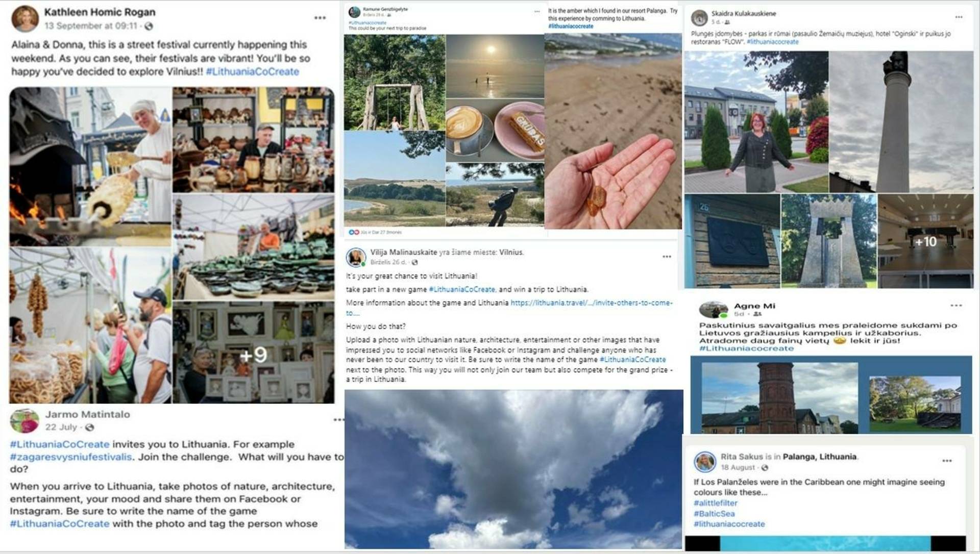980x554 pixels.
Task: Open the +10 more photos thumbnail
Action: coord(925,241)
